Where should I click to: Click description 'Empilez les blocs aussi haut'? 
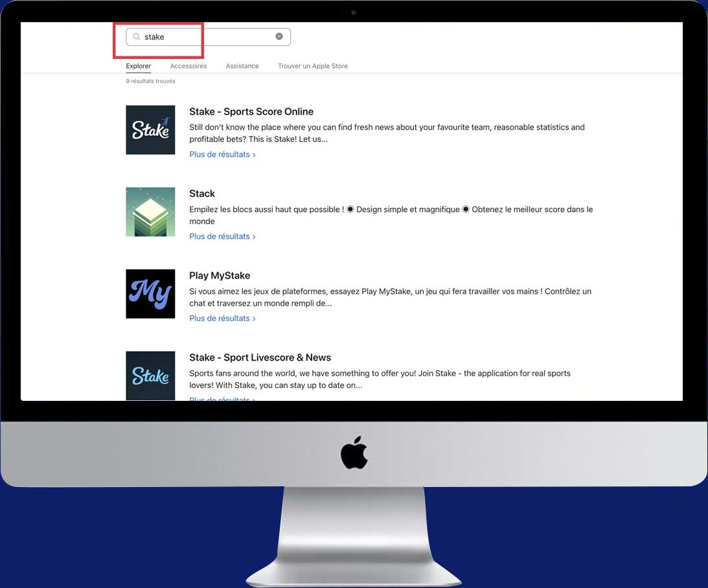[x=391, y=215]
